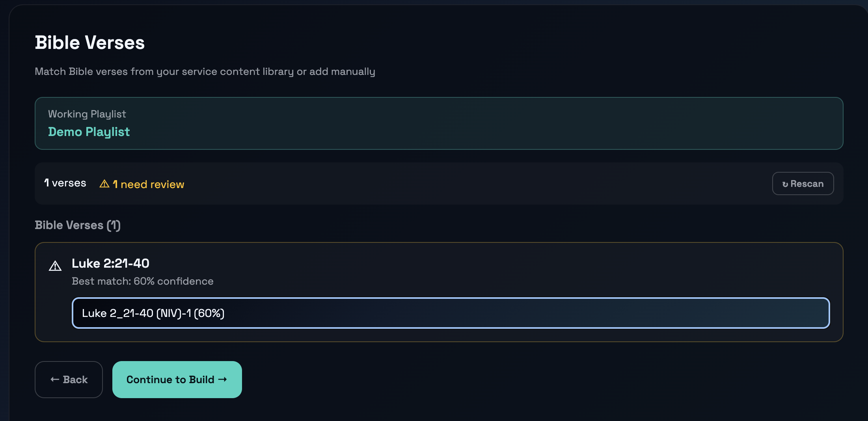This screenshot has height=421, width=868.
Task: Click empty space in the Working Playlist card
Action: [473, 123]
